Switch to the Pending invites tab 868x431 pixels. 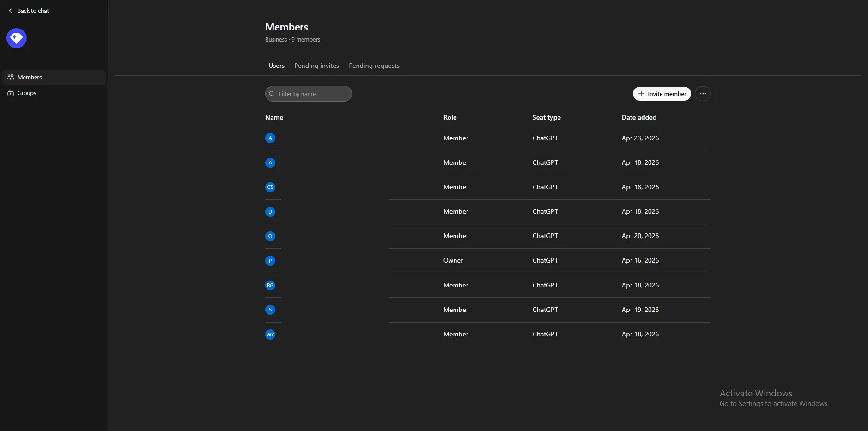pos(316,66)
